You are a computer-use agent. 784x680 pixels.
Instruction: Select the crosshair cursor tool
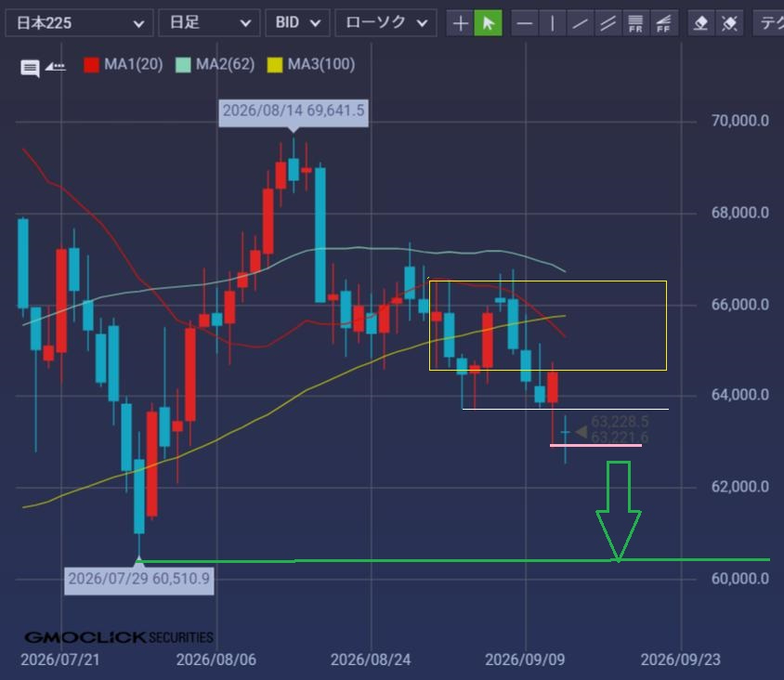[460, 23]
